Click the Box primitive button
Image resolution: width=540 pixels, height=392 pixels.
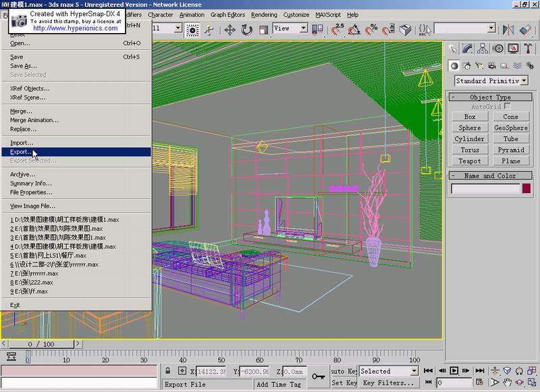[x=470, y=117]
